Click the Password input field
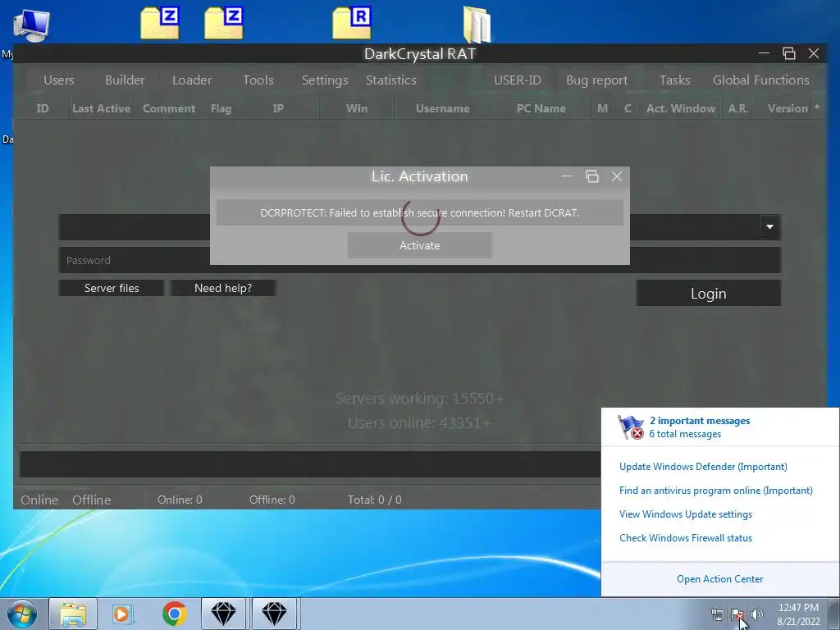 point(419,260)
